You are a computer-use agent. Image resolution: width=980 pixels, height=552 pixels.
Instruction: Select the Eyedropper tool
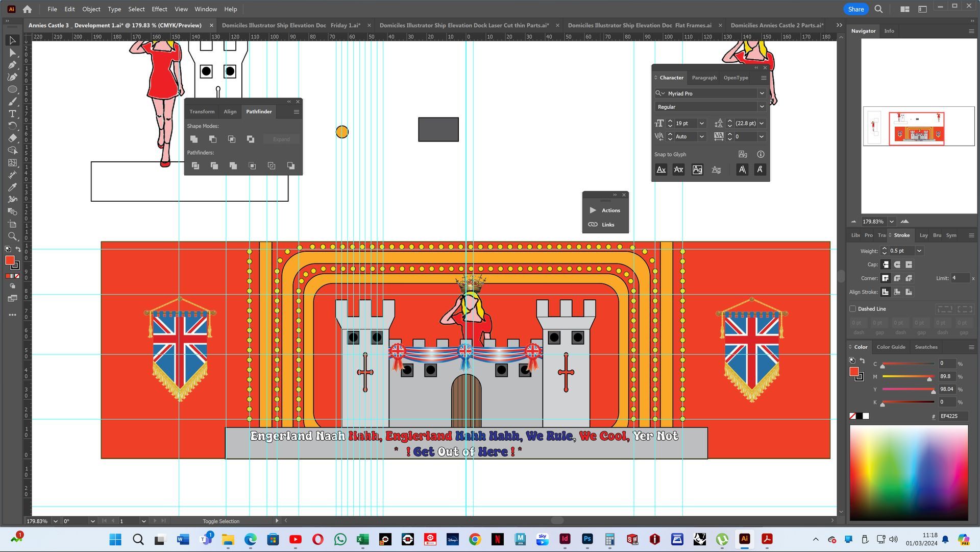12,187
